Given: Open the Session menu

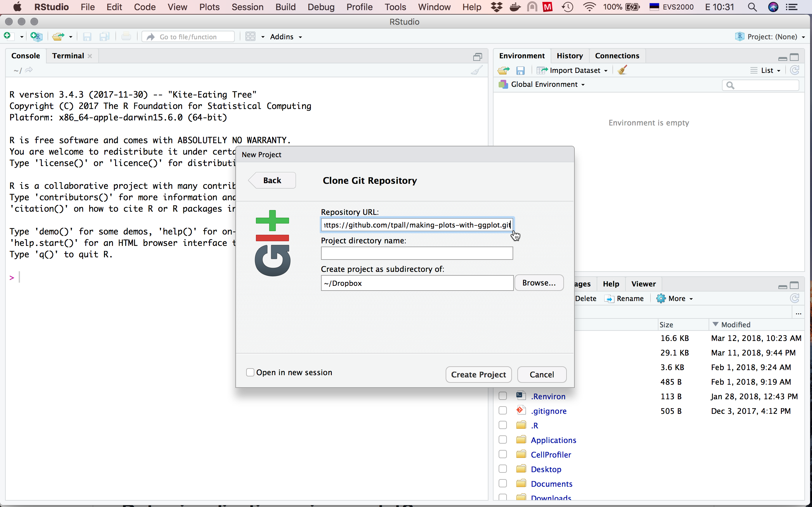Looking at the screenshot, I should tap(247, 7).
